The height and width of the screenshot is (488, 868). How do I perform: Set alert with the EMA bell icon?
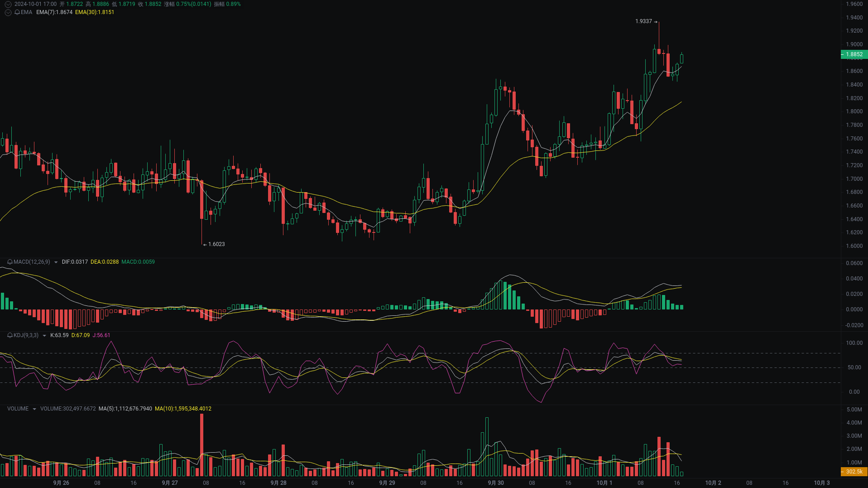[17, 12]
